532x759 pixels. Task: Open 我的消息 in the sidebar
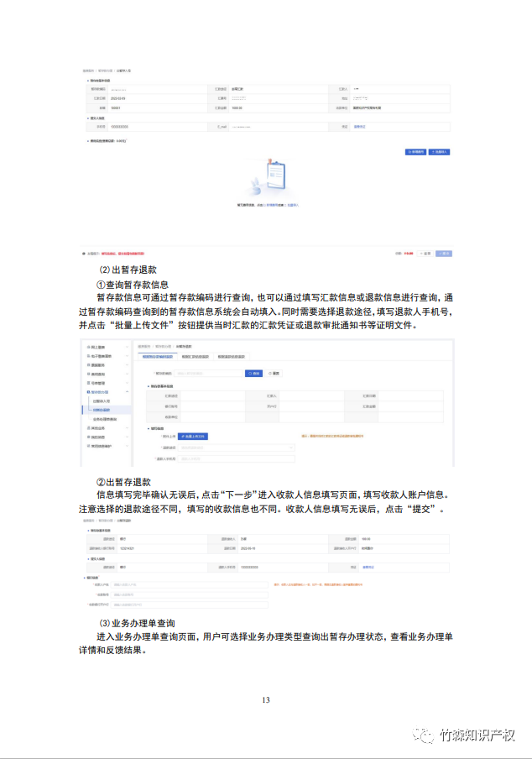coord(98,437)
